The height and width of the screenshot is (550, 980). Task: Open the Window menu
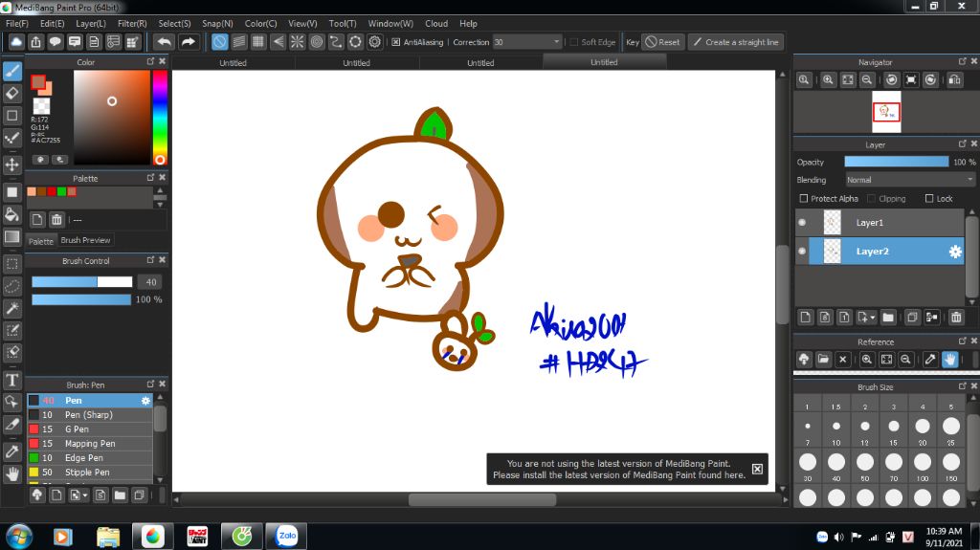point(390,24)
